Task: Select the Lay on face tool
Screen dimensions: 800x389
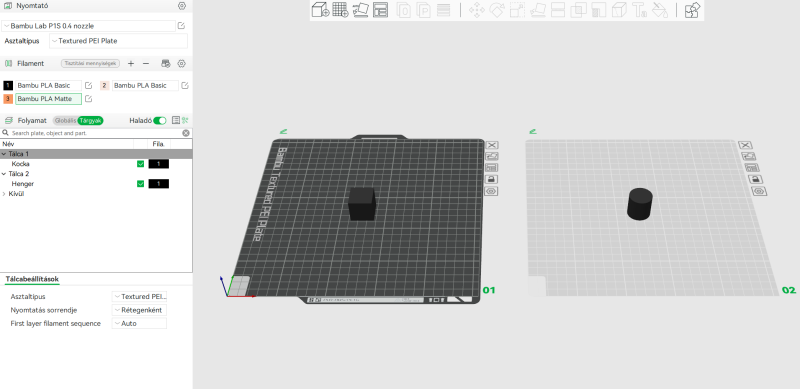Action: pos(538,10)
